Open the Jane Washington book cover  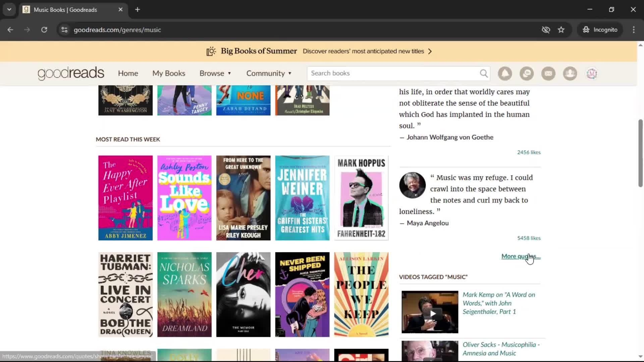click(125, 101)
